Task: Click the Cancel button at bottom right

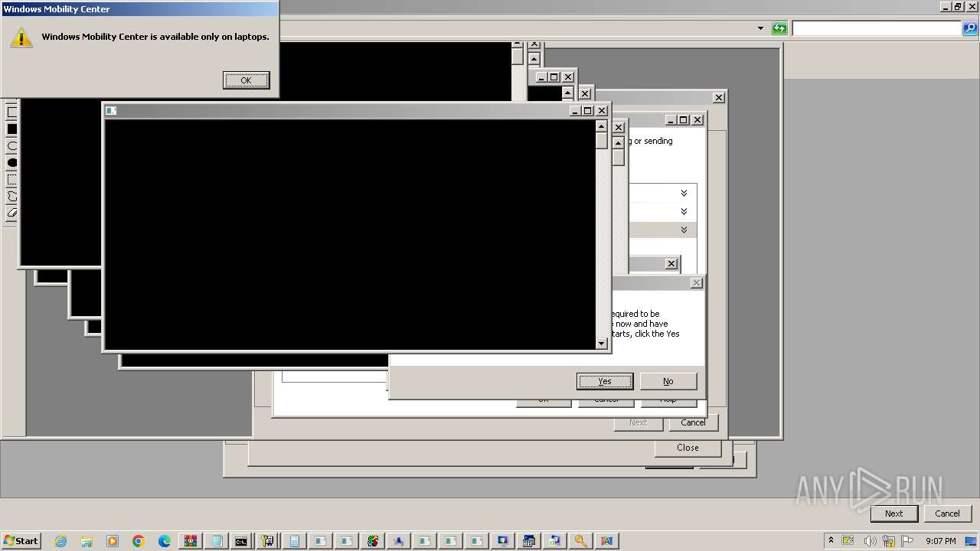Action: coord(947,514)
